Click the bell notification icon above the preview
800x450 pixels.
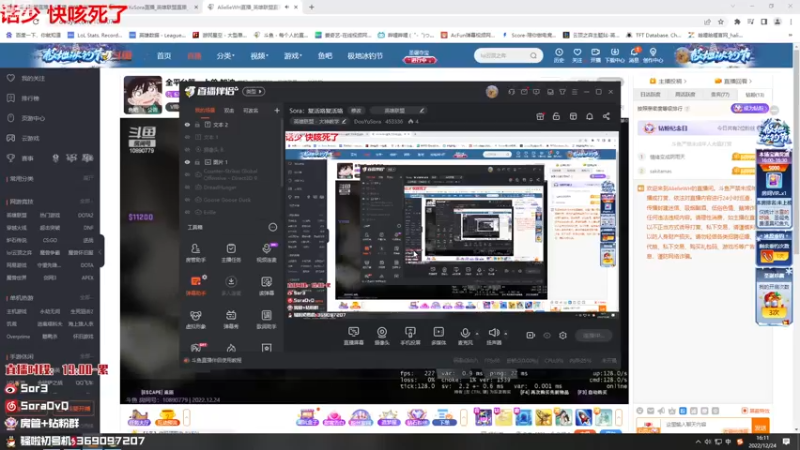(589, 116)
